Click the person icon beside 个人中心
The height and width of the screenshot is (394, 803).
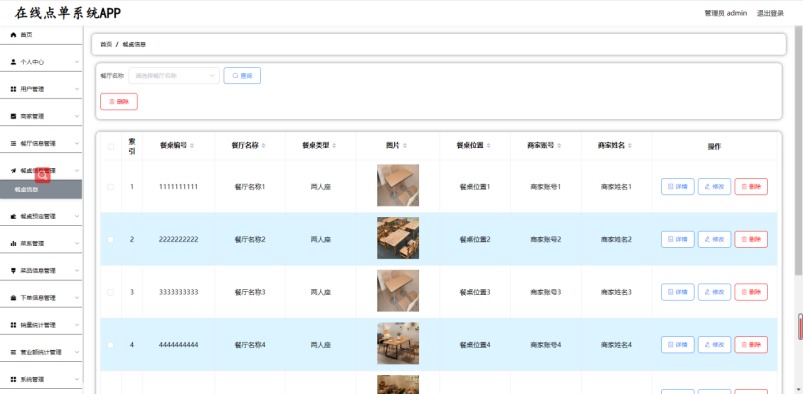pyautogui.click(x=13, y=62)
